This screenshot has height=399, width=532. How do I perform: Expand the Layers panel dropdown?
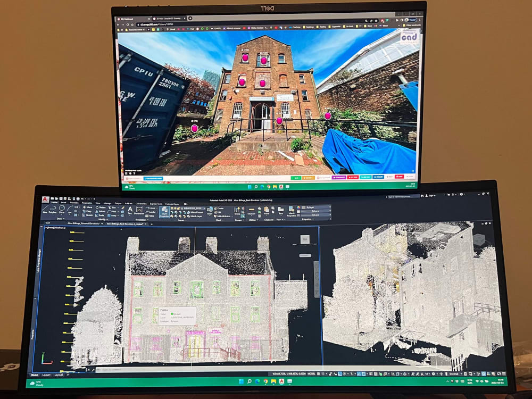(181, 220)
